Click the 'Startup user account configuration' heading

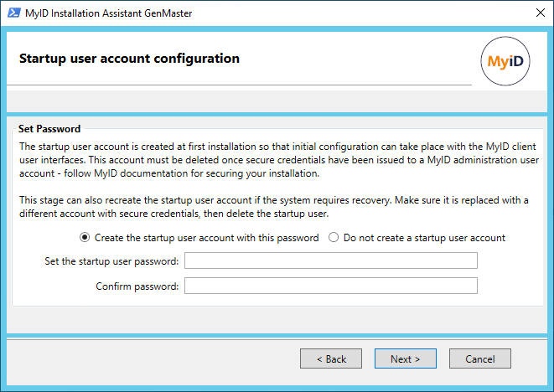(x=129, y=59)
